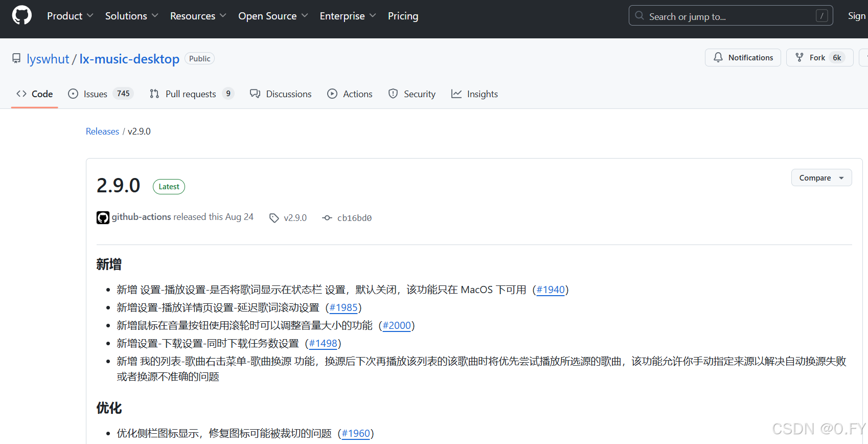Click the search magnifier icon
Viewport: 868px width, 444px height.
pyautogui.click(x=639, y=16)
